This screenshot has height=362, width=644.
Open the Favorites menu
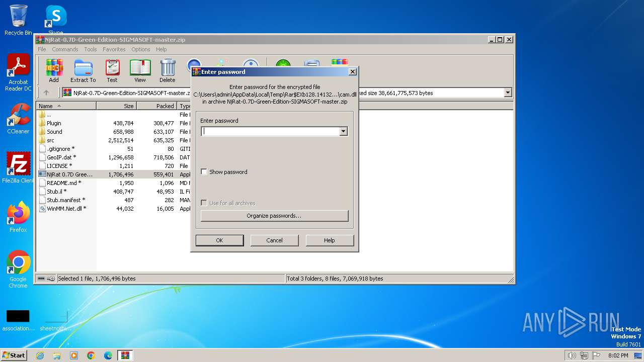coord(114,49)
